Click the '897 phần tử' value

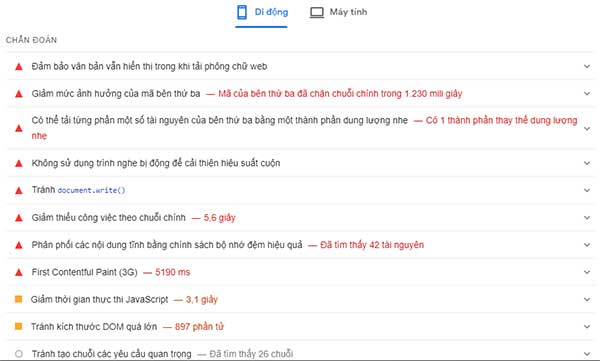[x=199, y=327]
